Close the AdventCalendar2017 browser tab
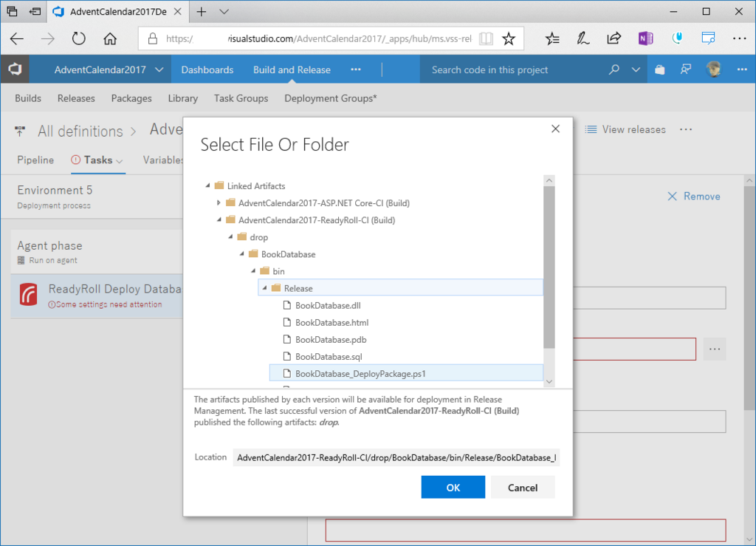 [x=177, y=12]
